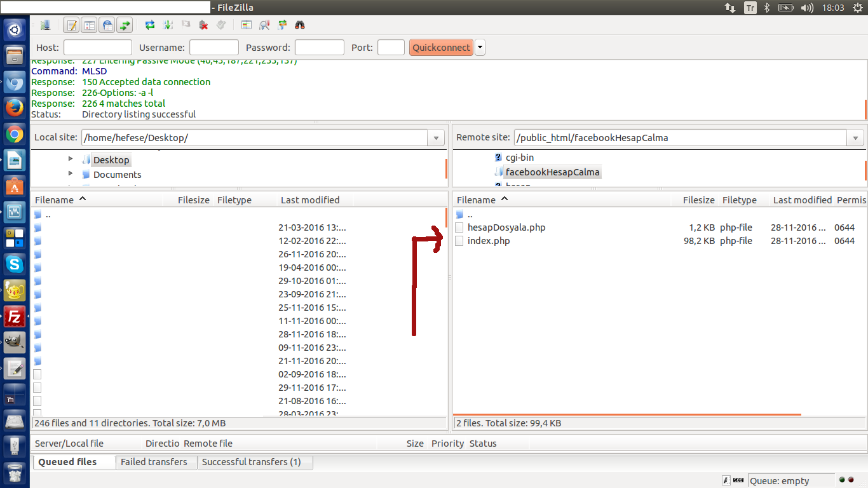Open Skype from the launcher
The image size is (868, 488).
pos(15,264)
